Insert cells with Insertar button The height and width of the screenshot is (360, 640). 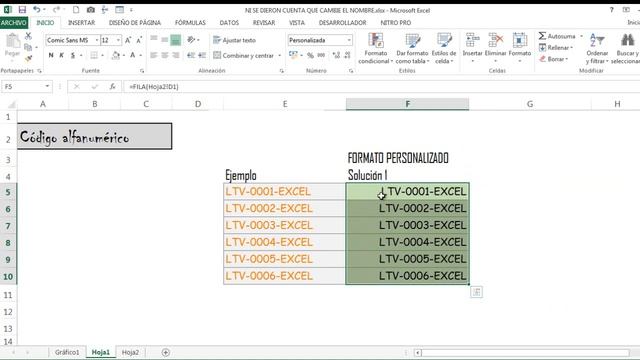pos(472,48)
